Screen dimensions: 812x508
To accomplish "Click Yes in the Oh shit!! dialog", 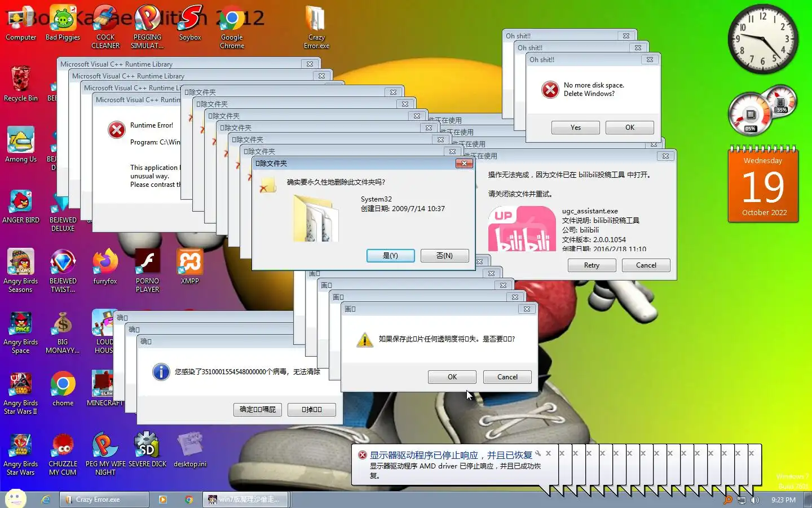I will (x=575, y=128).
